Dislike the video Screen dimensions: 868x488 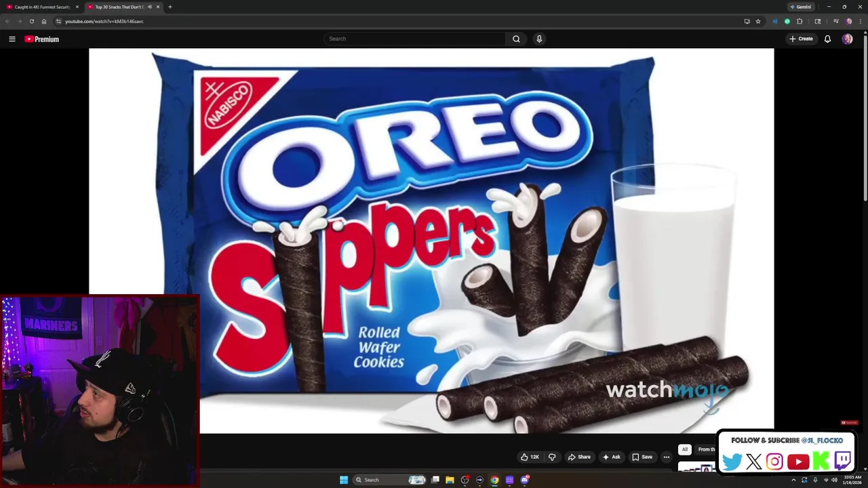[x=552, y=457]
